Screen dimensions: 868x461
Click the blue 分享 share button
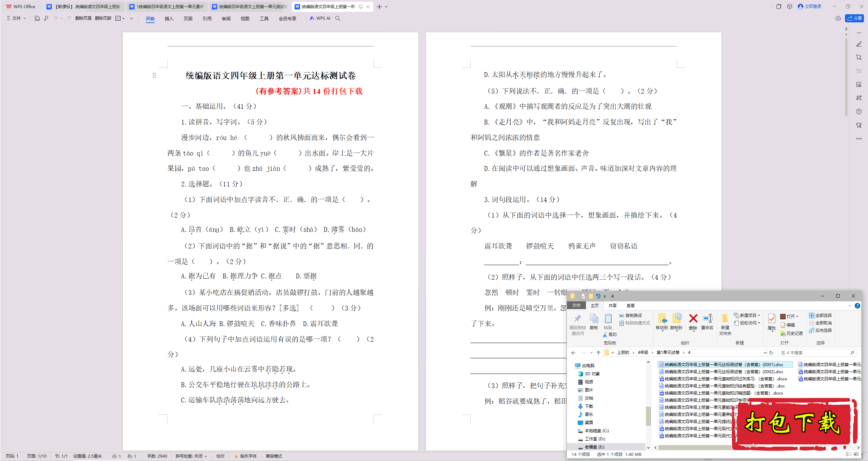[x=854, y=18]
